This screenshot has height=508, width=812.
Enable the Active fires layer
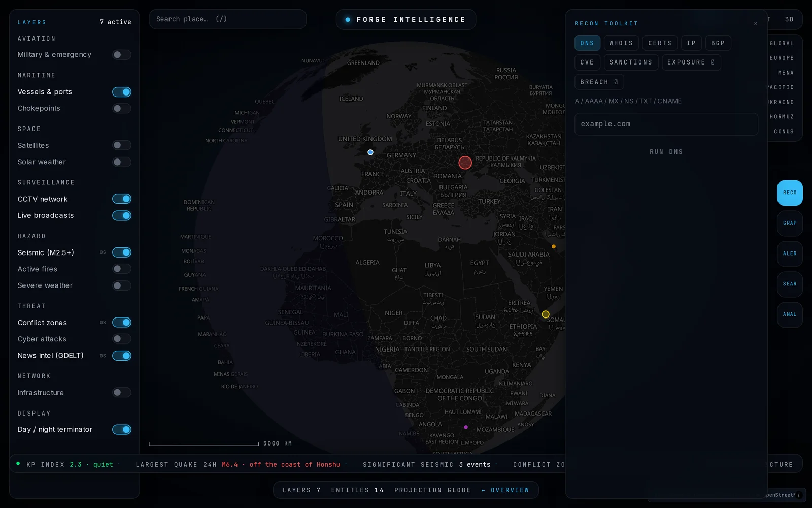tap(122, 269)
